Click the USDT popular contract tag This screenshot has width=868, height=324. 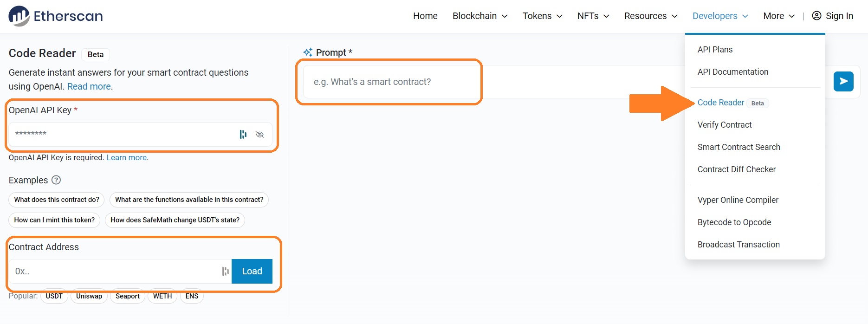click(x=54, y=296)
